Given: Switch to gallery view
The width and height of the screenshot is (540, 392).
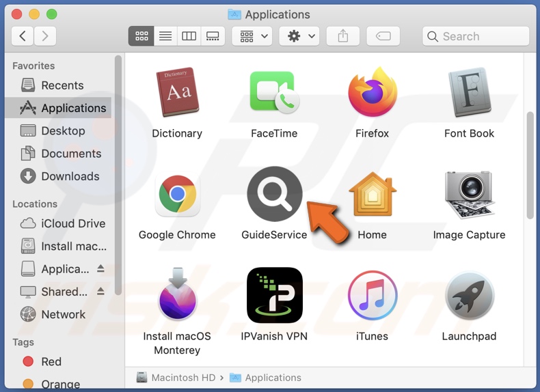Looking at the screenshot, I should pyautogui.click(x=213, y=36).
